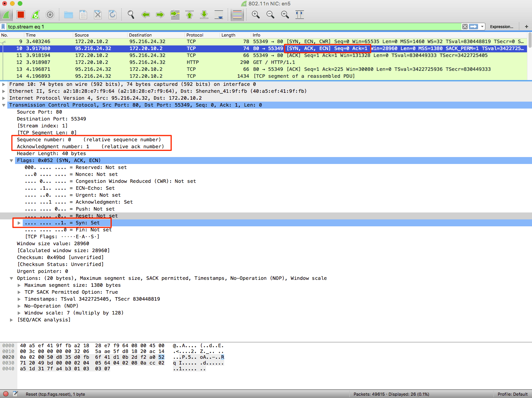
Task: Click the display filter bookmark icon
Action: click(3, 27)
